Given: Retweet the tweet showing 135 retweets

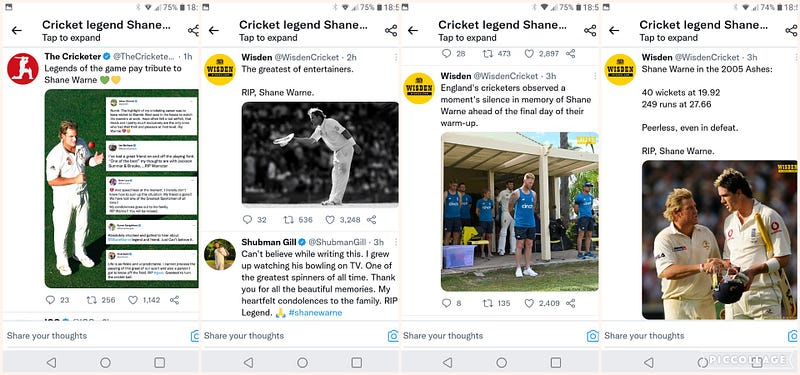Looking at the screenshot, I should 488,303.
